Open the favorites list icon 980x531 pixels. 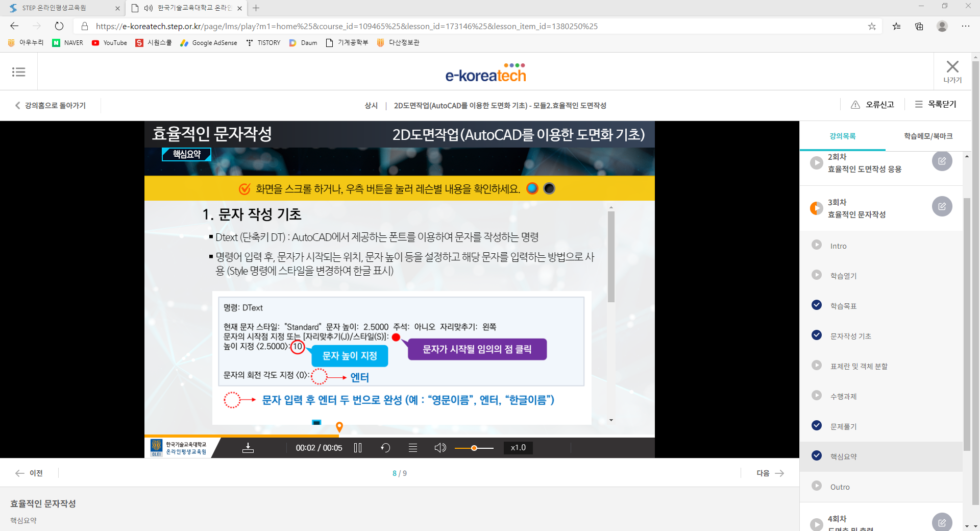(x=896, y=26)
